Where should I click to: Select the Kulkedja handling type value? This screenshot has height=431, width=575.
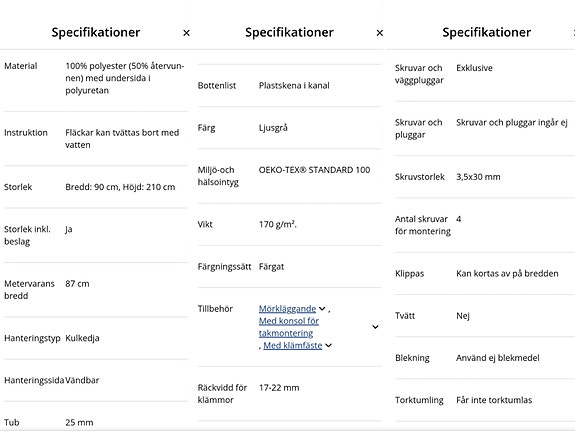pyautogui.click(x=82, y=338)
